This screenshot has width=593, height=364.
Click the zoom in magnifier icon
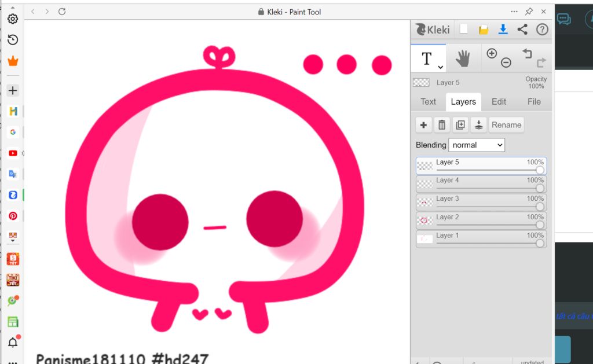tap(492, 53)
